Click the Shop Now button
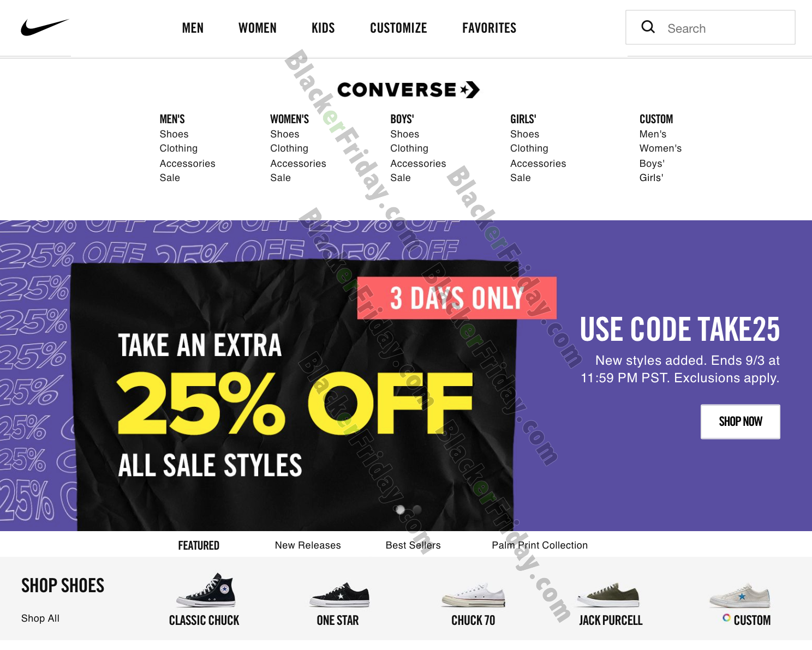This screenshot has width=812, height=650. (741, 422)
